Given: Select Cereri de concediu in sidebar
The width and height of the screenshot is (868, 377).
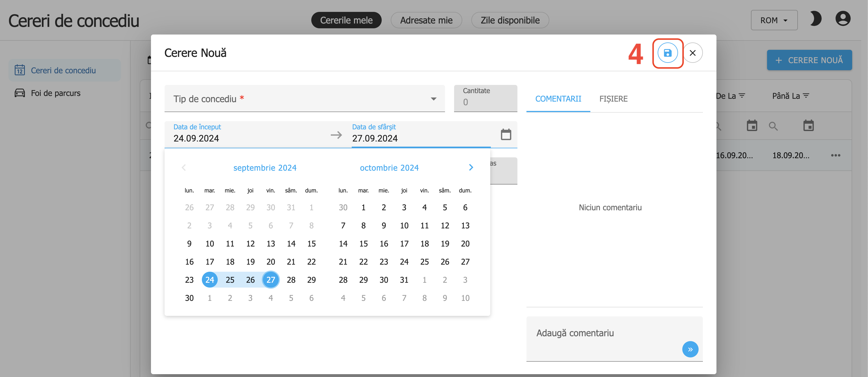Looking at the screenshot, I should [x=63, y=70].
